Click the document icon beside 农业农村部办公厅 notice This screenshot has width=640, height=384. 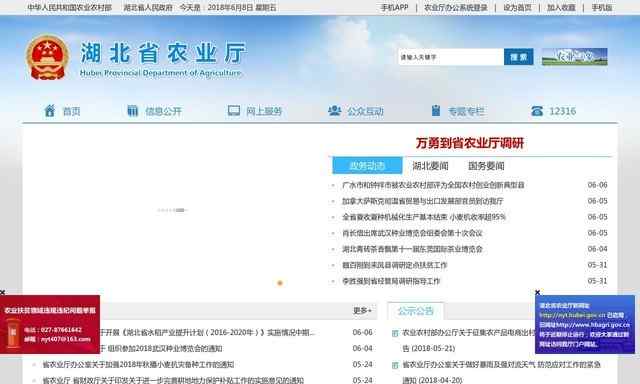pyautogui.click(x=395, y=333)
